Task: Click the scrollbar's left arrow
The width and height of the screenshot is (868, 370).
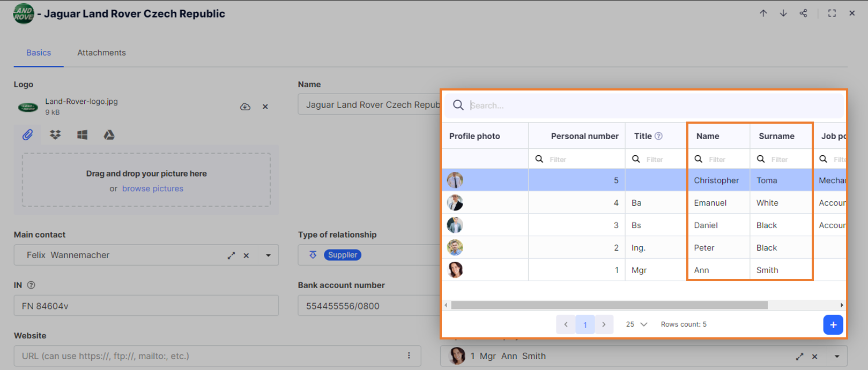Action: [x=446, y=305]
